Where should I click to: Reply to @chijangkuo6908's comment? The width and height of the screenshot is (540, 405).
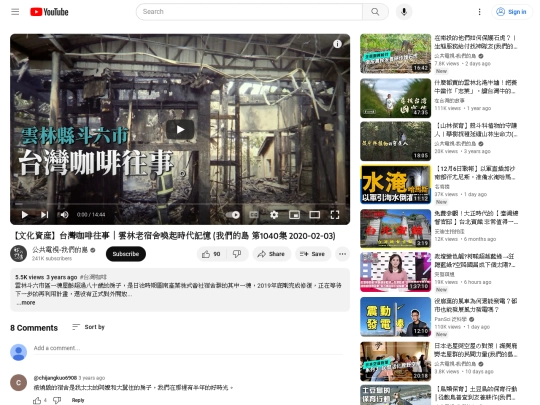pos(78,400)
